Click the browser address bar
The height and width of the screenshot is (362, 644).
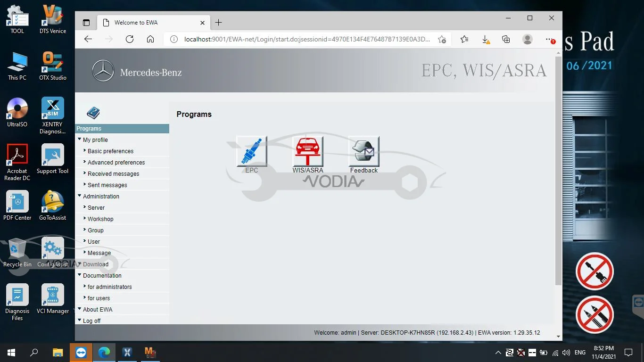(307, 39)
